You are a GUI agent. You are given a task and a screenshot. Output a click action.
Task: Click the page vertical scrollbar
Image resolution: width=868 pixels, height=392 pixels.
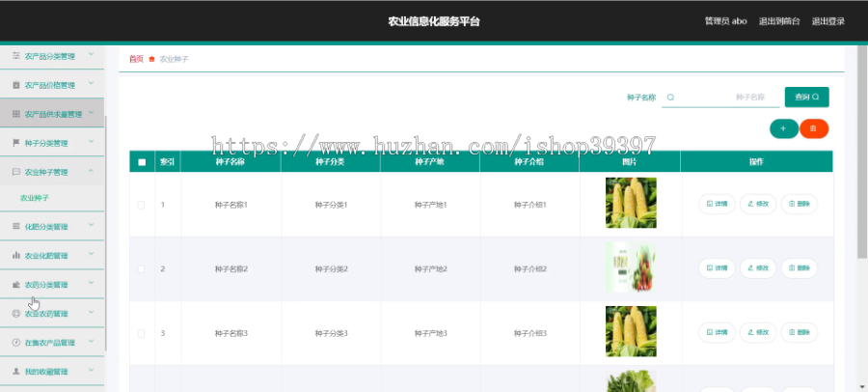pyautogui.click(x=862, y=150)
